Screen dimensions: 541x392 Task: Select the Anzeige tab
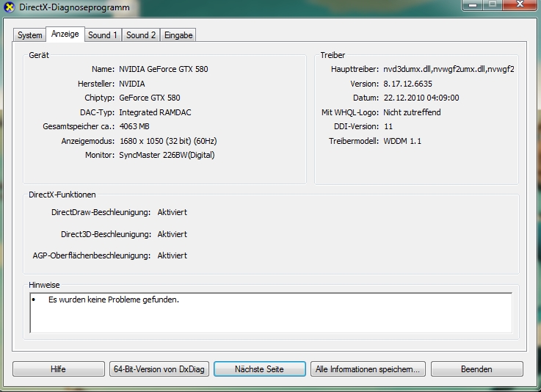[x=65, y=34]
